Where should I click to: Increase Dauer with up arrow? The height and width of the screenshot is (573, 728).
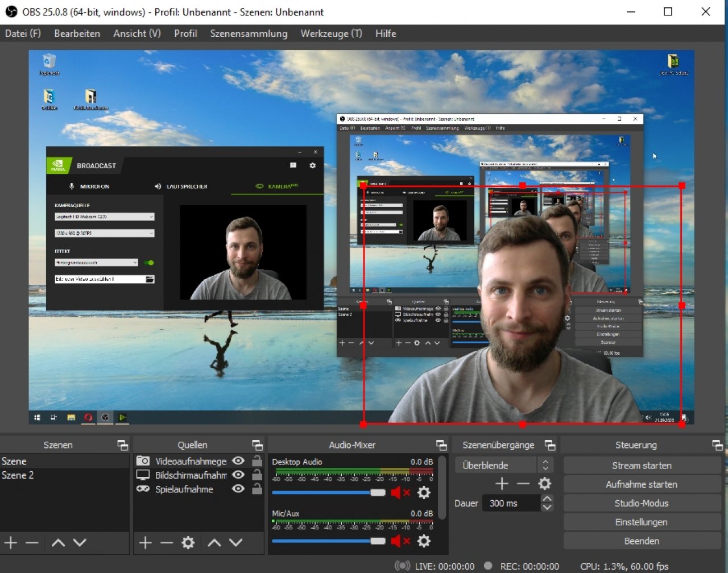[547, 499]
